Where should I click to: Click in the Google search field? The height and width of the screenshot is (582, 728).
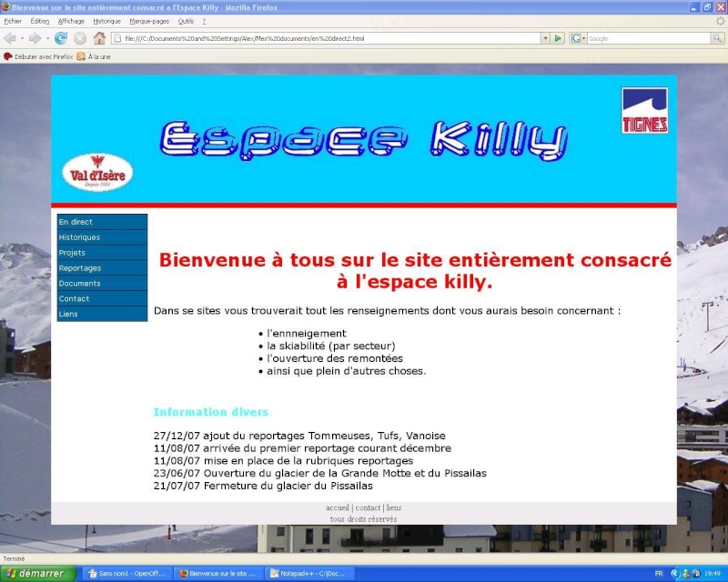[x=649, y=38]
